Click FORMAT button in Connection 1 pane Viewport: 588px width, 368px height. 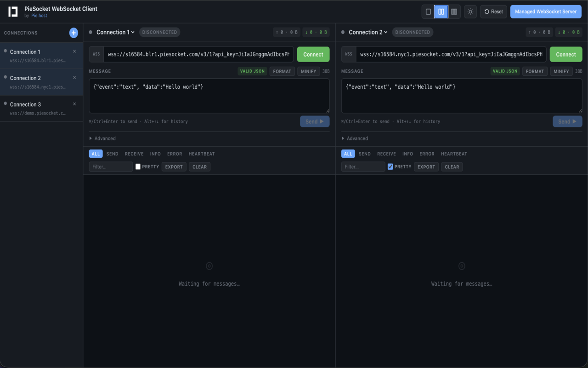point(282,71)
